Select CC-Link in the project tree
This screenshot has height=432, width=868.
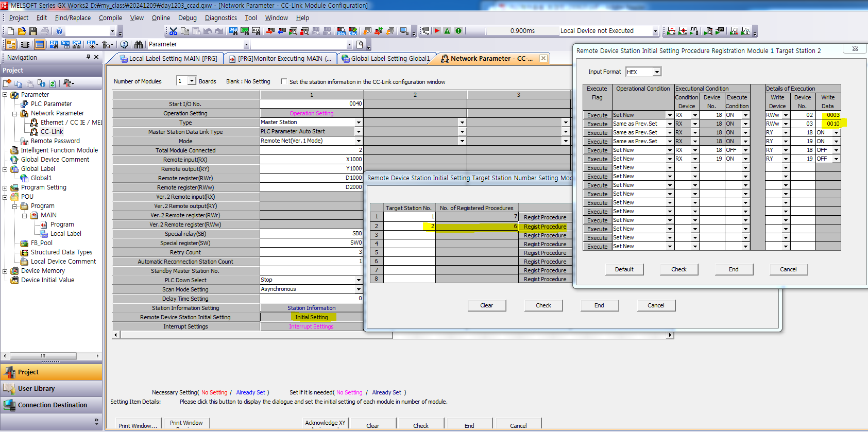click(x=52, y=132)
